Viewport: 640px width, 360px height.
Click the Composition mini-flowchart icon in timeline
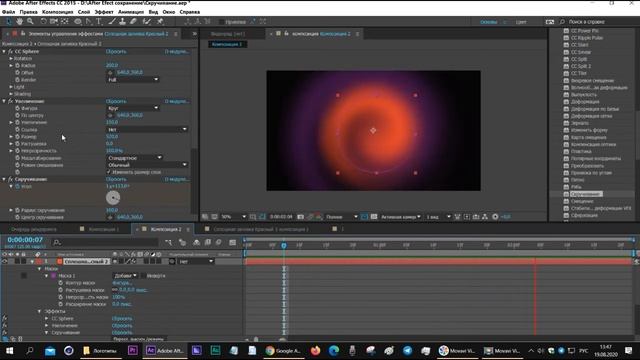(169, 242)
